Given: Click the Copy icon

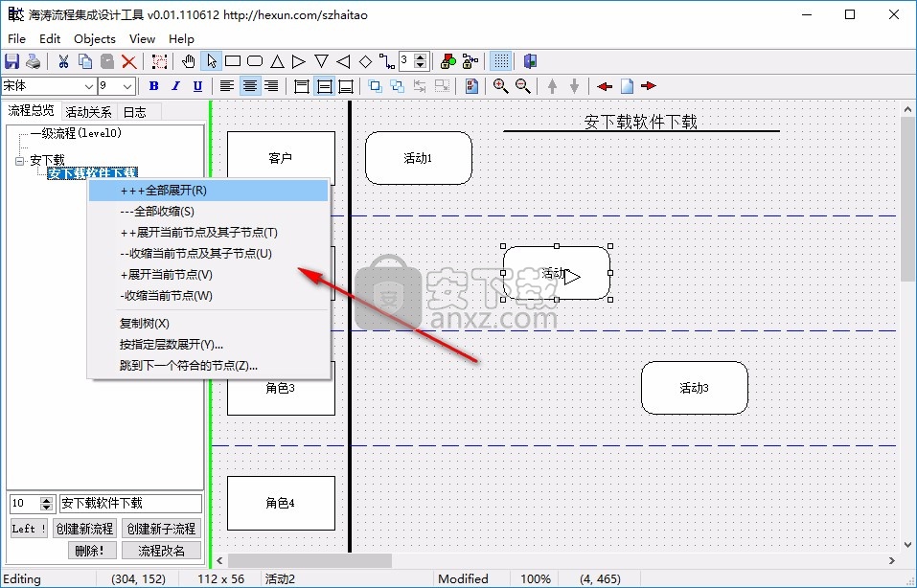Looking at the screenshot, I should (85, 61).
